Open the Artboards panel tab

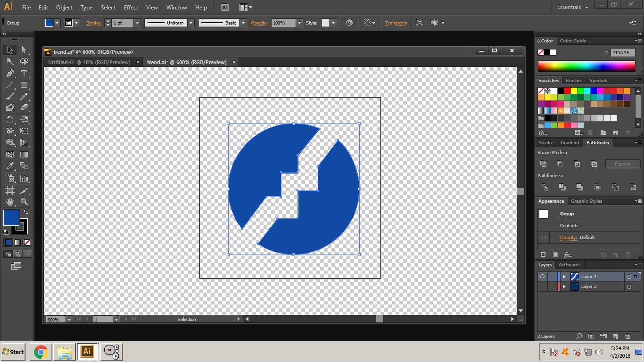(570, 265)
